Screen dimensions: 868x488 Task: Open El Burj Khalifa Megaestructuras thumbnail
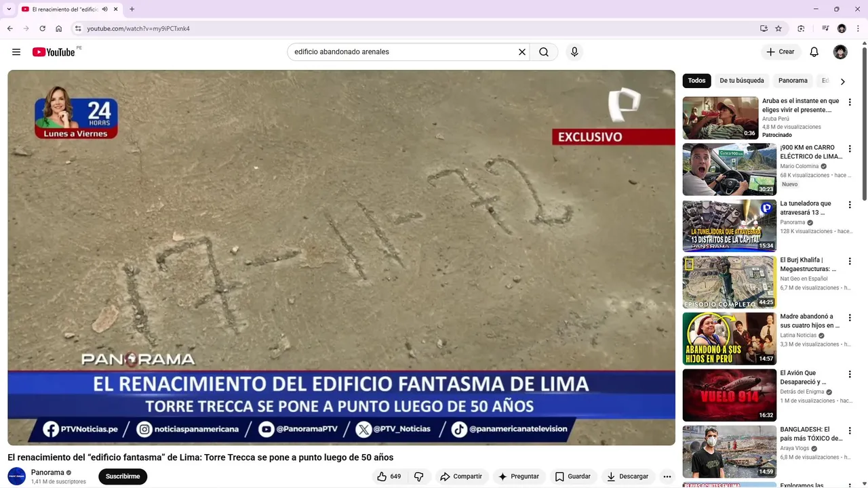pyautogui.click(x=729, y=282)
